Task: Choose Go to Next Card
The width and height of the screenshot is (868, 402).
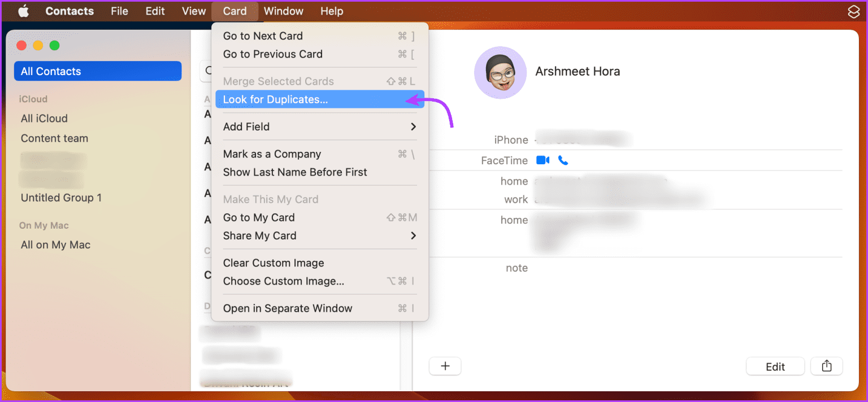Action: click(x=263, y=36)
